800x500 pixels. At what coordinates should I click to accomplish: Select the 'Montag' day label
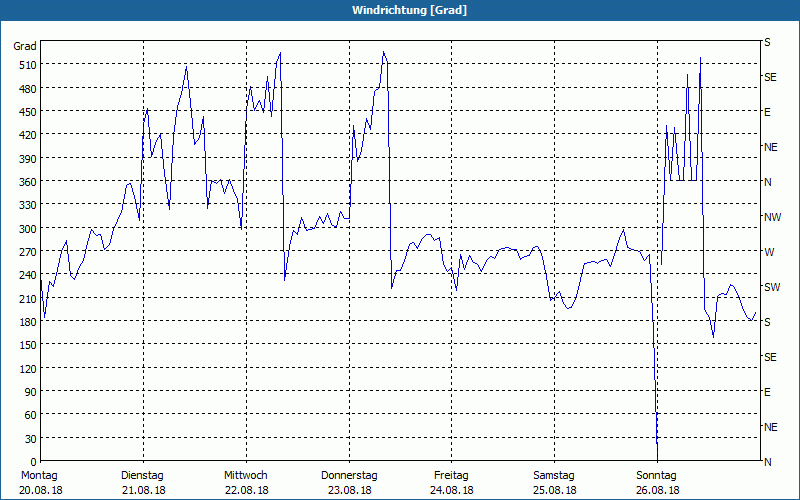(x=39, y=476)
